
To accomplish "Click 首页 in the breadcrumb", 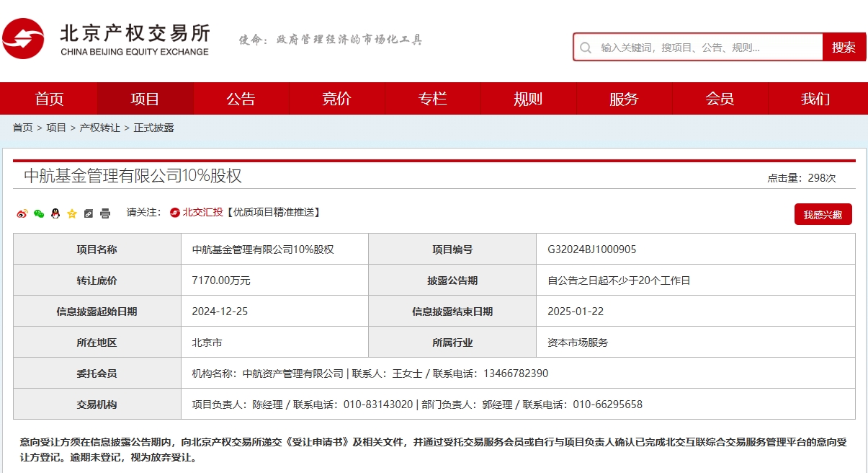I will click(22, 128).
